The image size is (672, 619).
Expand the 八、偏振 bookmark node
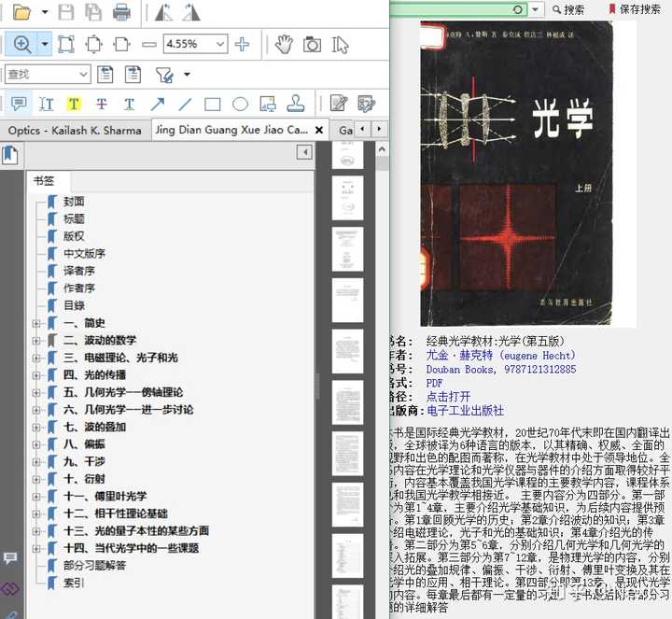point(36,444)
